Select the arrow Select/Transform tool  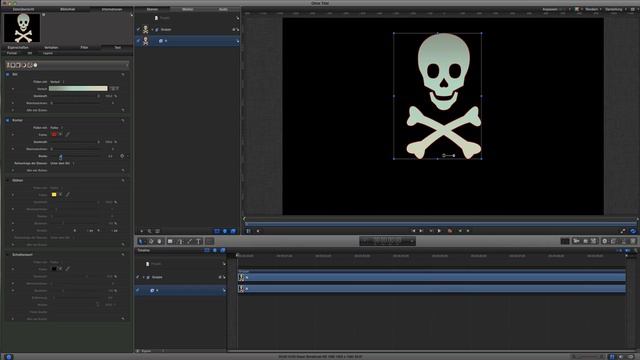tap(141, 241)
